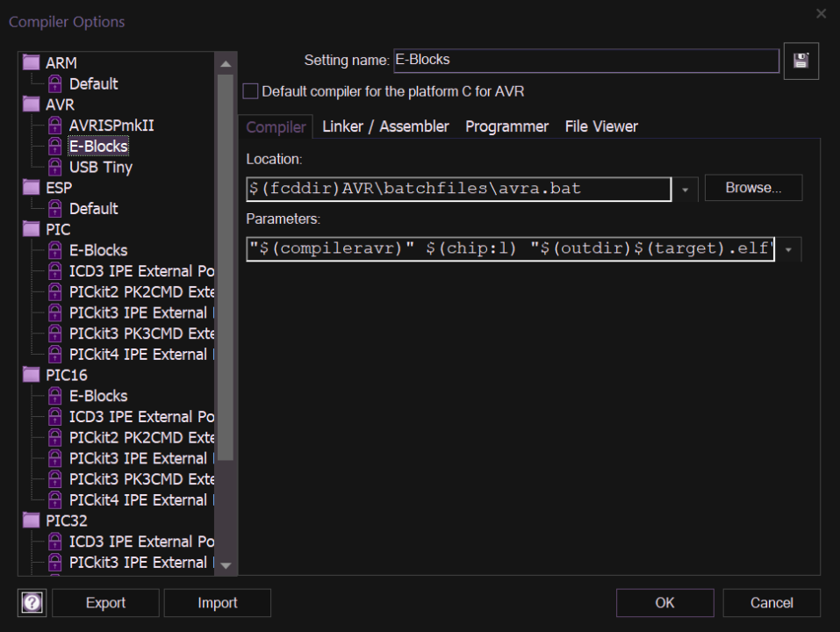This screenshot has width=840, height=632.
Task: Open the Parameters dropdown
Action: coord(787,248)
